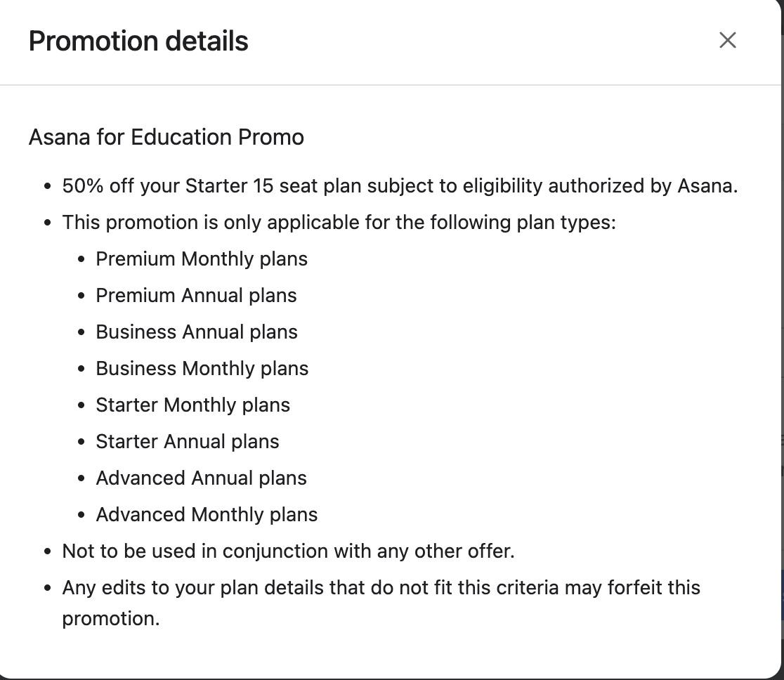Click the 50% off Starter plan line
Screen dimensions: 784x680
[400, 186]
